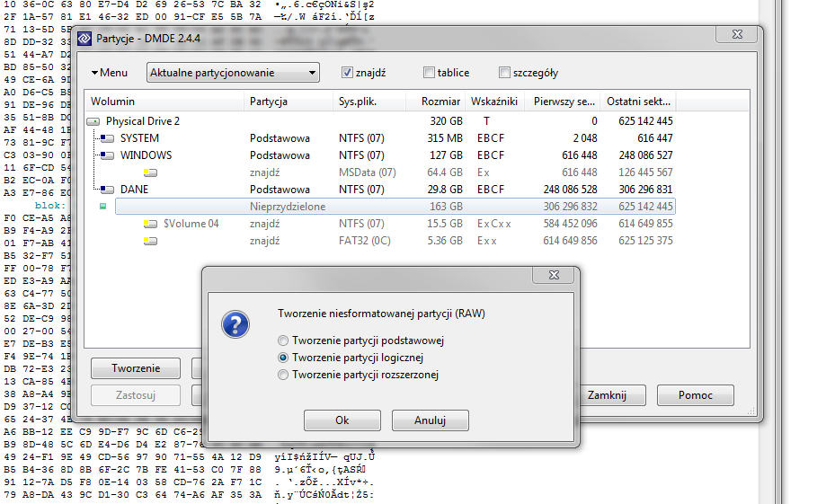This screenshot has width=826, height=504.
Task: Enable the 'tablice' checkbox
Action: point(429,73)
